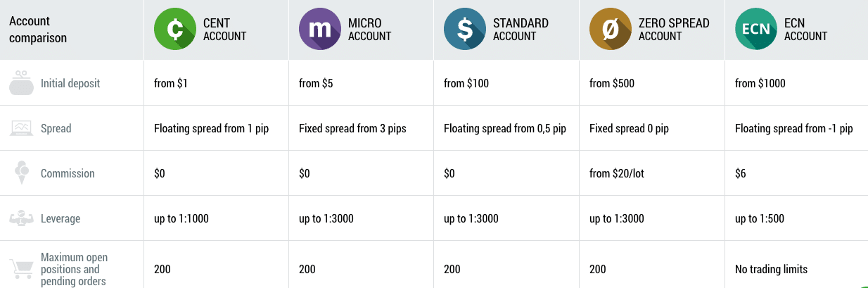
Task: Click the shopping cart icon for maximum positions
Action: click(22, 269)
